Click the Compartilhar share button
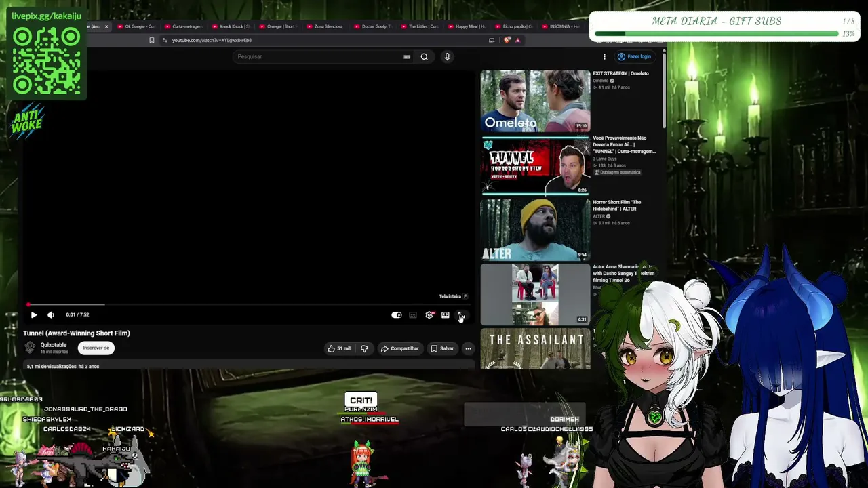Viewport: 868px width, 488px height. coord(400,348)
